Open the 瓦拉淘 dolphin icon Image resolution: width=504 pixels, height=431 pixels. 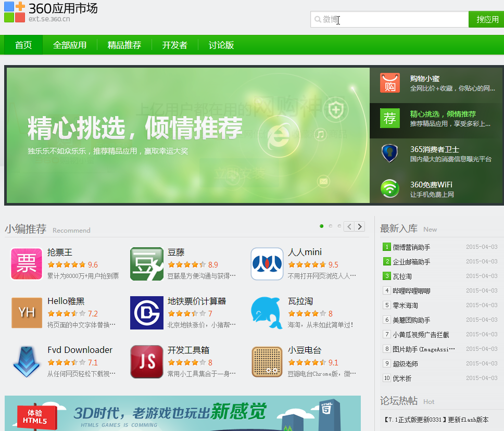click(x=267, y=313)
